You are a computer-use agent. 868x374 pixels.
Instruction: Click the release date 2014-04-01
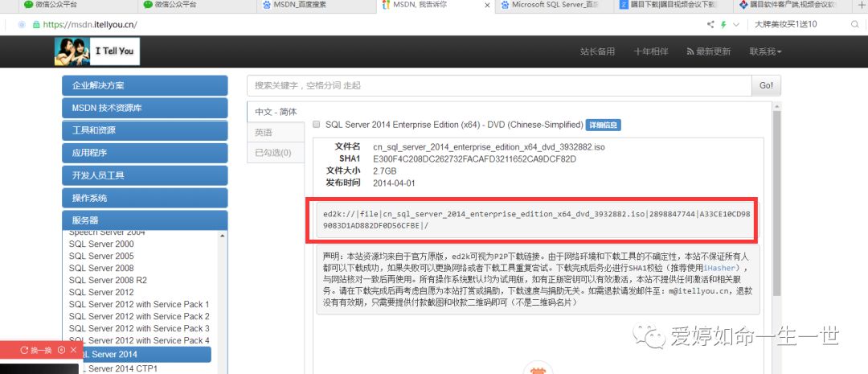(394, 183)
